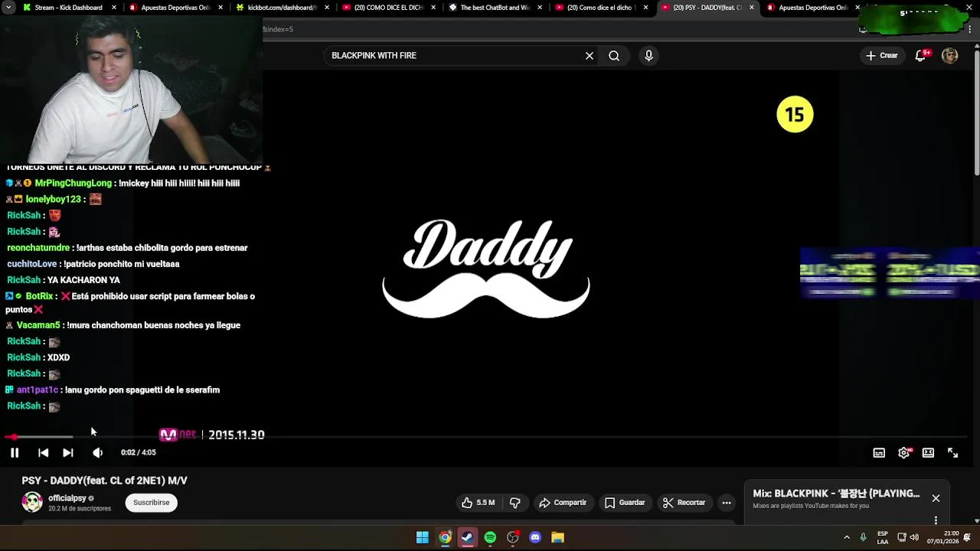This screenshot has height=551, width=980.
Task: Open the clock showing 21:00
Action: pyautogui.click(x=942, y=537)
